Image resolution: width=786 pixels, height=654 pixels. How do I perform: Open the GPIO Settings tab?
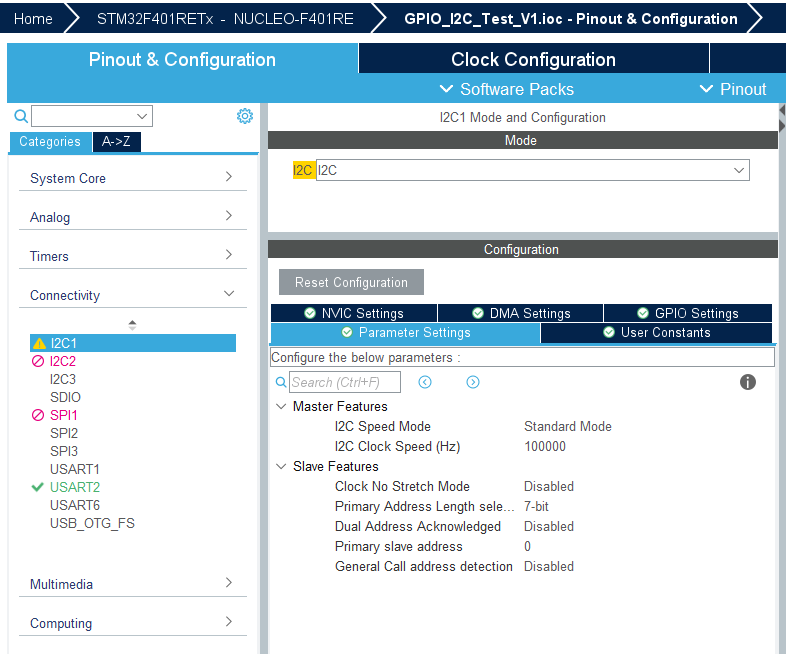click(x=688, y=313)
